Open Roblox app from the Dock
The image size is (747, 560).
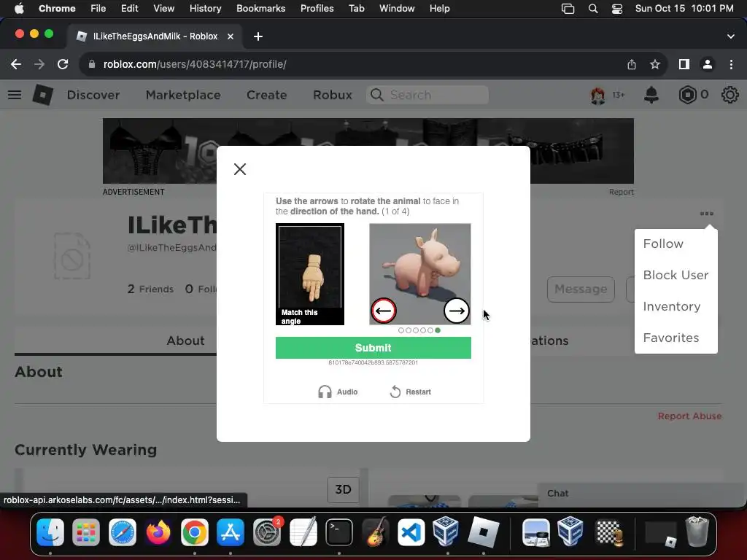point(483,532)
